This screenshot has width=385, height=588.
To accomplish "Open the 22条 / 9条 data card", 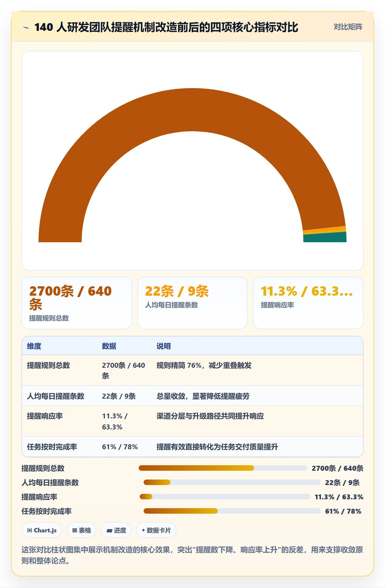I will pos(193,303).
